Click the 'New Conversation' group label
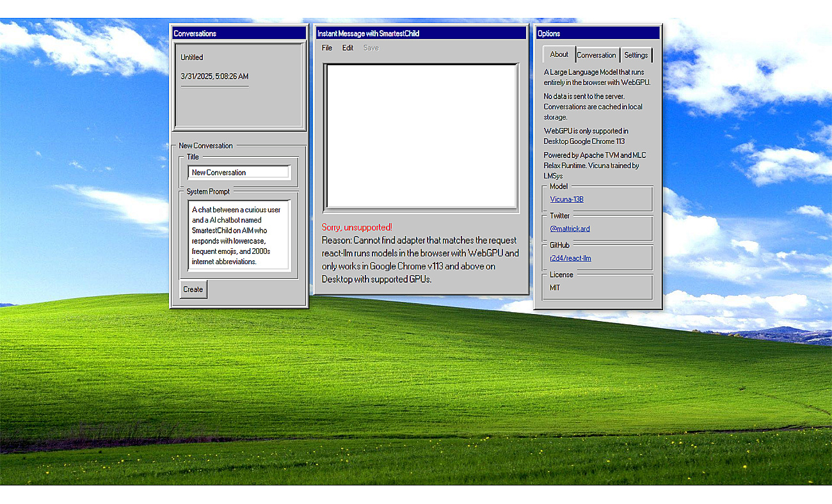Screen dimensions: 832x504 pos(206,146)
